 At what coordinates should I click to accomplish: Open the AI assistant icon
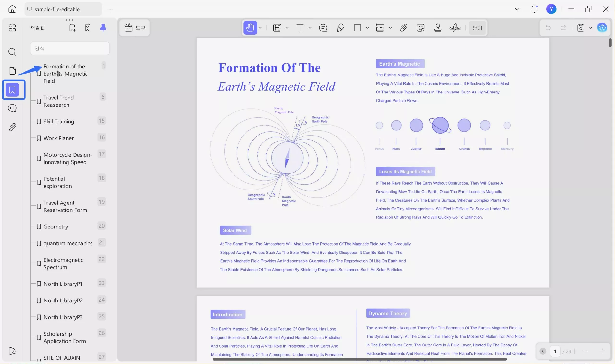pyautogui.click(x=602, y=28)
